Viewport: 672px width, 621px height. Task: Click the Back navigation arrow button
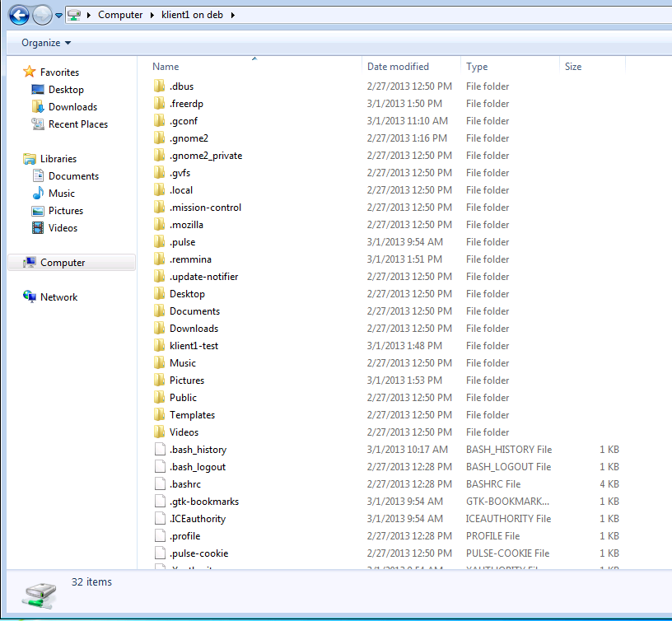19,15
